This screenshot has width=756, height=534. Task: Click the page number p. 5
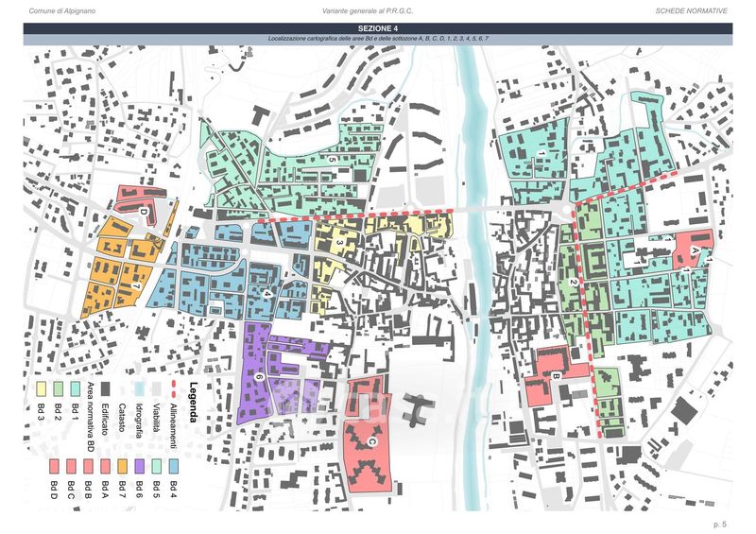pos(719,522)
